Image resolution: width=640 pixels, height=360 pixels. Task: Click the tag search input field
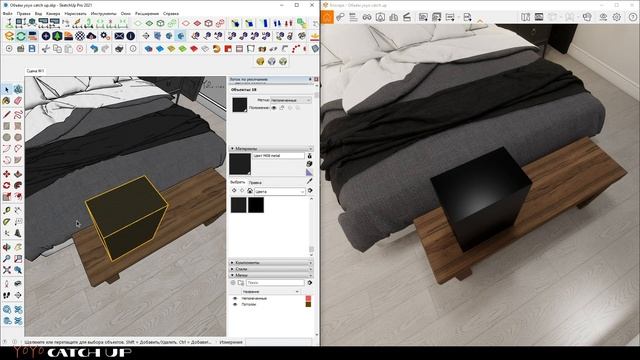pyautogui.click(x=275, y=282)
